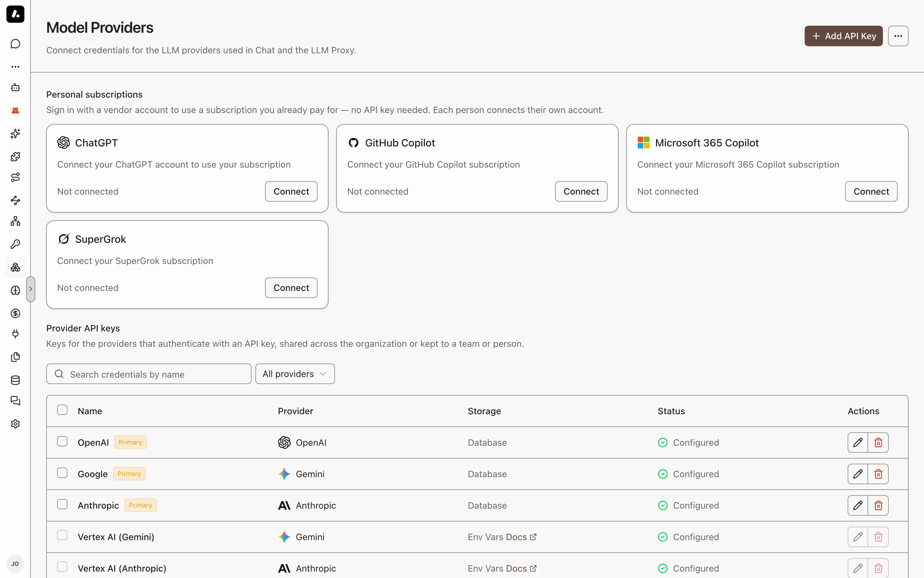Click the app logo at top of sidebar
The width and height of the screenshot is (924, 578).
click(15, 14)
